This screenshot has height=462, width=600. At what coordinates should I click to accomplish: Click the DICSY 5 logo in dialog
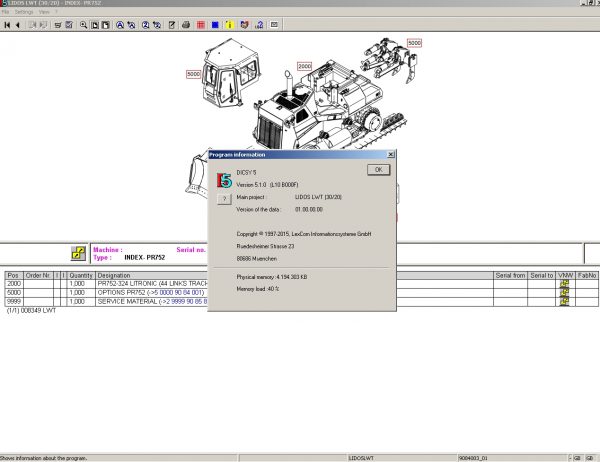pyautogui.click(x=224, y=180)
